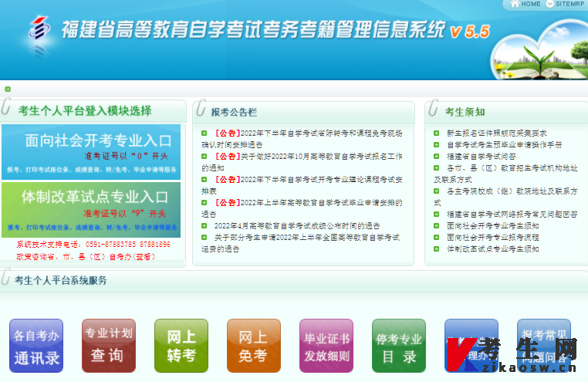
Task: Click 报考公告栏 panel heading
Action: pyautogui.click(x=234, y=112)
